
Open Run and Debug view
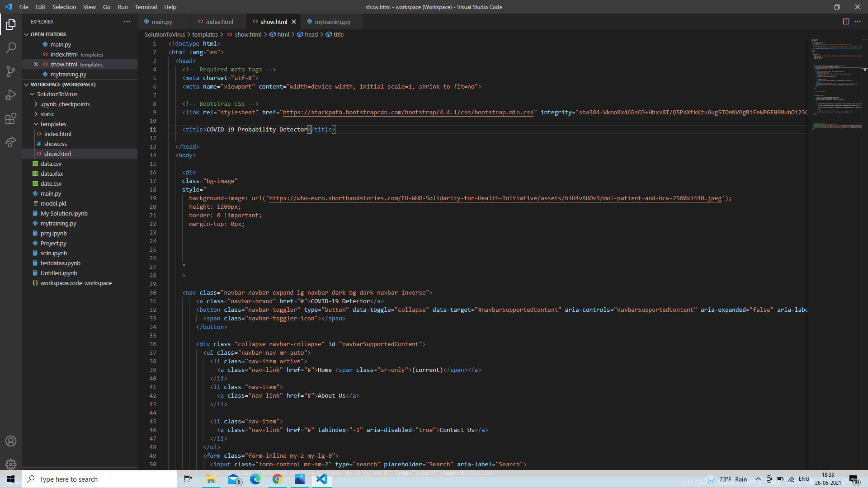coord(11,95)
